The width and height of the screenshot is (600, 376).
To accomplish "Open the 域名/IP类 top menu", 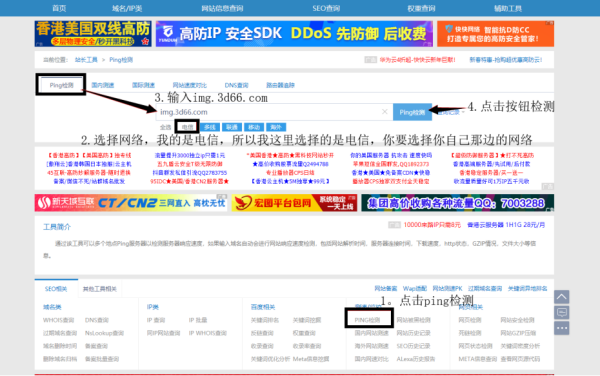I will click(127, 8).
